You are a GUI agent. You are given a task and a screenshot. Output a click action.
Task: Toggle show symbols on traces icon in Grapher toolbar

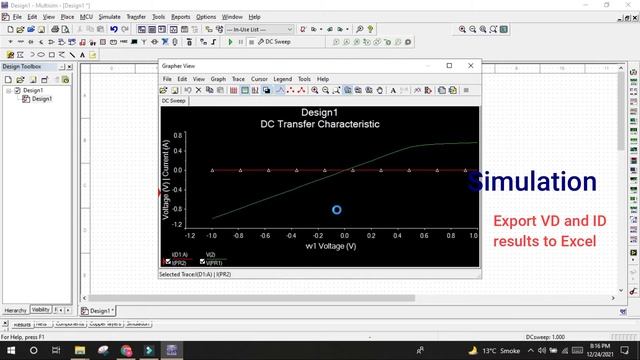pyautogui.click(x=291, y=90)
